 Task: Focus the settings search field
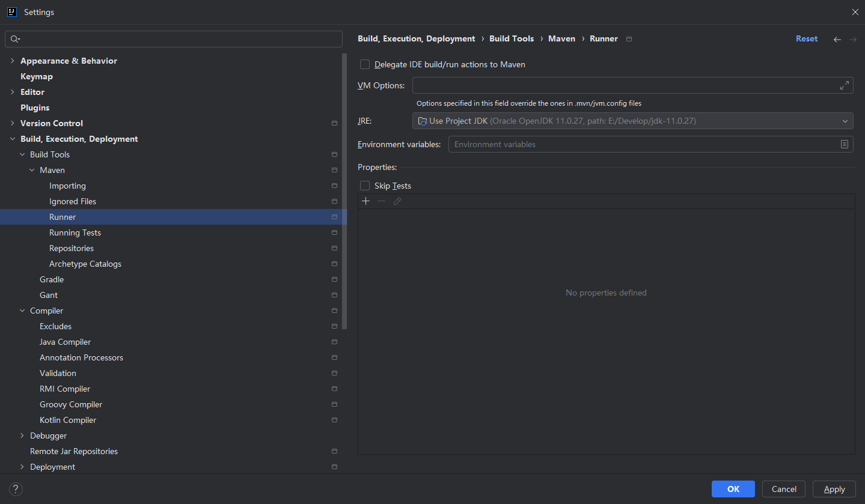coord(174,39)
